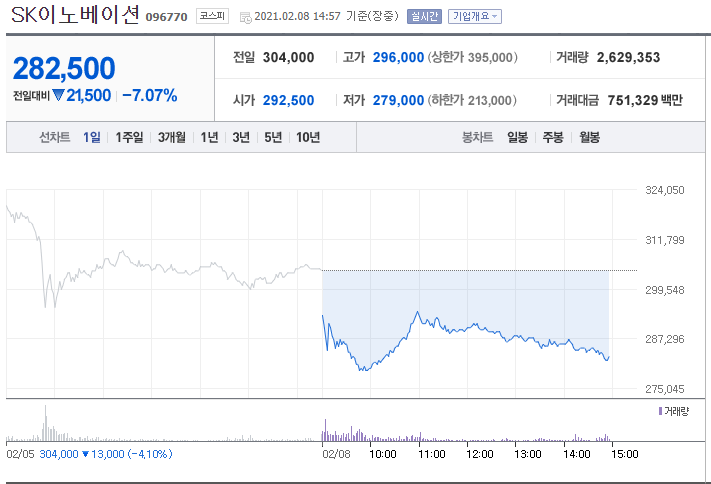
Task: Open the 월봉 monthly candle chart
Action: 589,137
